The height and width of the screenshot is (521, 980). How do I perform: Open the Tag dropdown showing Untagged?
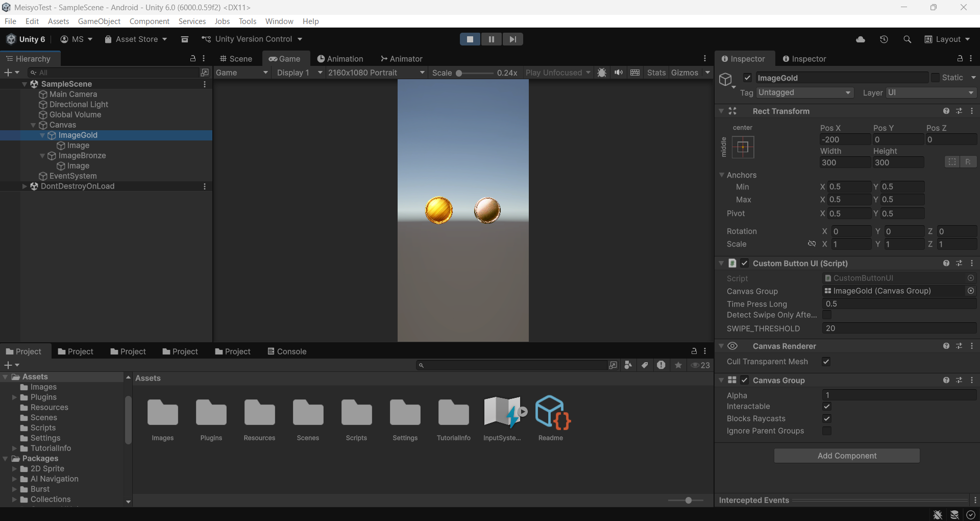click(x=804, y=92)
